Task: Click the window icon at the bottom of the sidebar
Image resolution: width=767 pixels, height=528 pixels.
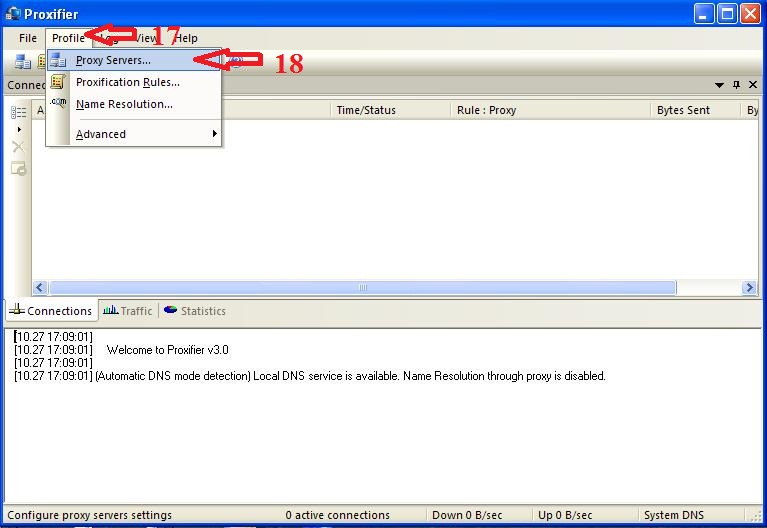Action: (x=19, y=169)
